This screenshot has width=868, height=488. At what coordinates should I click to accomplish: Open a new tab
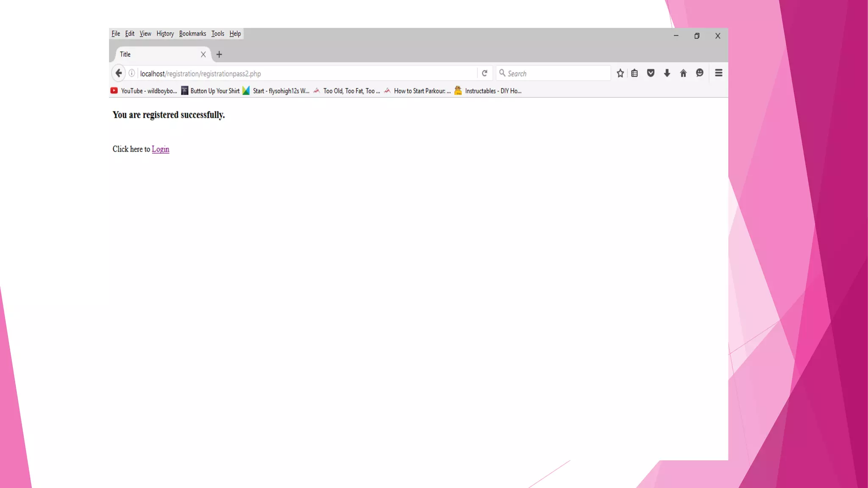[219, 54]
